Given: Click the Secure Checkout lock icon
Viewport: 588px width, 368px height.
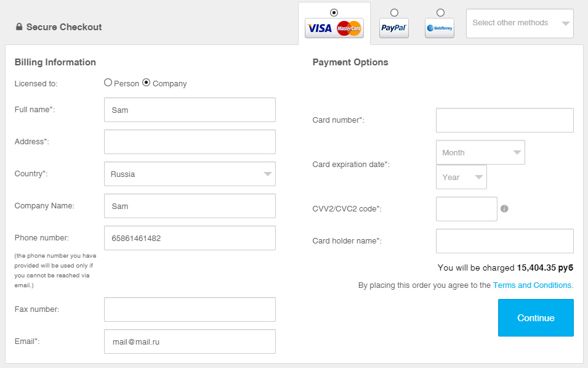Looking at the screenshot, I should click(x=19, y=27).
